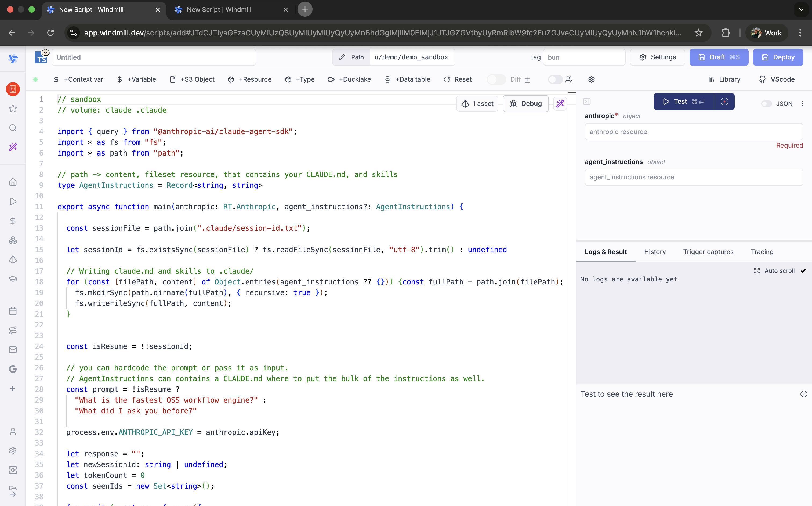
Task: Click the Deploy button
Action: 778,57
